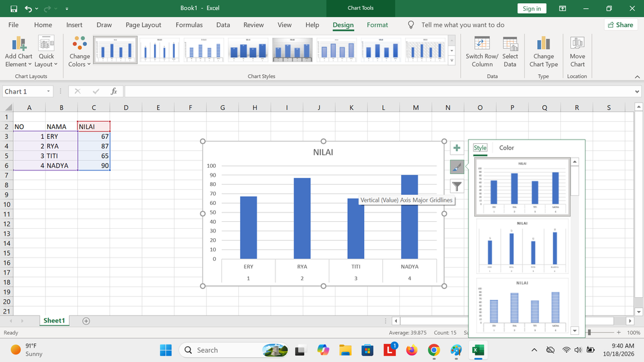Click the Ribbon Display Options icon
Image resolution: width=644 pixels, height=362 pixels.
pos(563,8)
